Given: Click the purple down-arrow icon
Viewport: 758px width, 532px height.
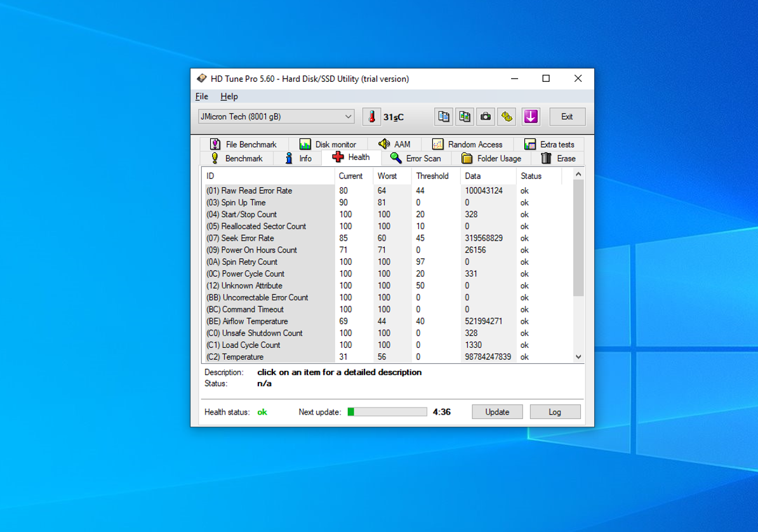Looking at the screenshot, I should 531,117.
